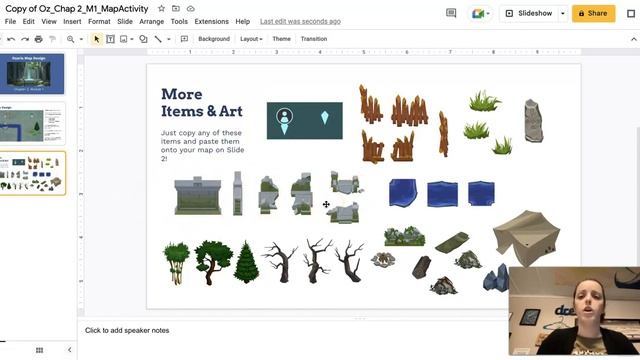Select the 'Just copy any of these' text
Image resolution: width=640 pixels, height=360 pixels.
(202, 146)
